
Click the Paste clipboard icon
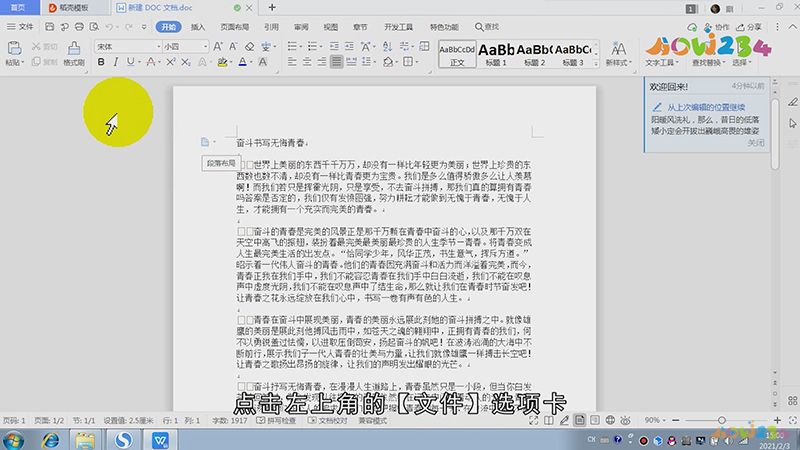coord(14,48)
